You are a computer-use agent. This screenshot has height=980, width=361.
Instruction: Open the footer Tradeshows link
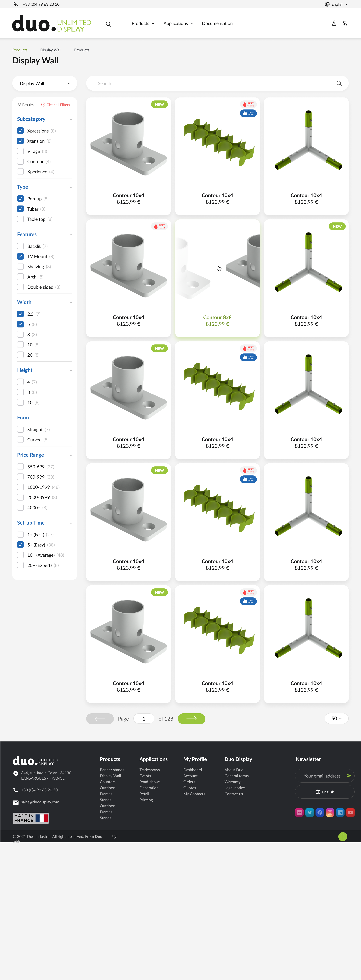click(x=150, y=770)
